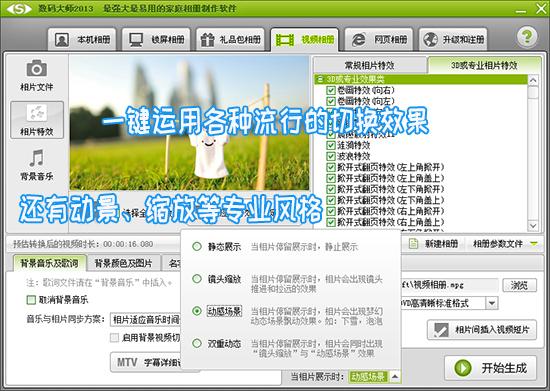Open 音乐与相片同步方案 combo box

[x=146, y=319]
